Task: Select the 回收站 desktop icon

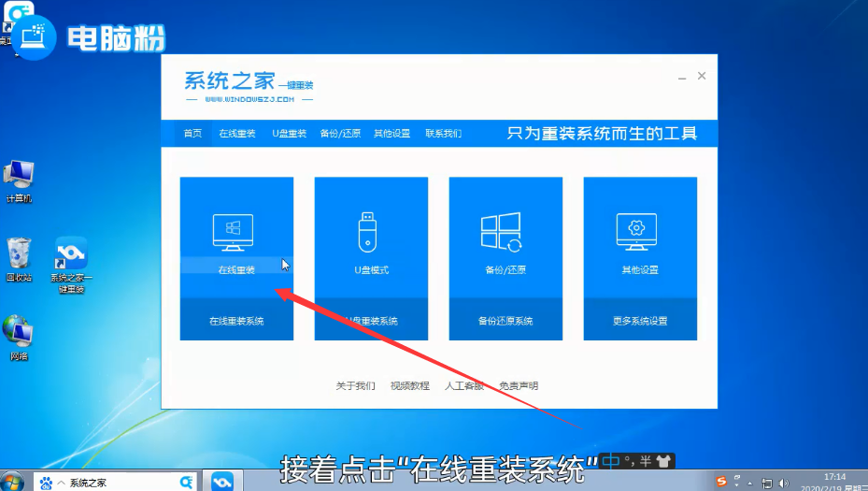Action: coord(19,260)
